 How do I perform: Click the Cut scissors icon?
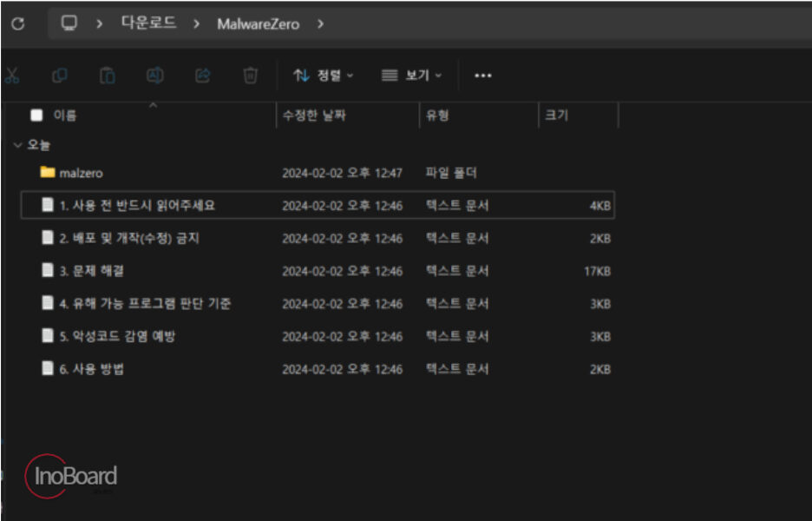click(12, 76)
